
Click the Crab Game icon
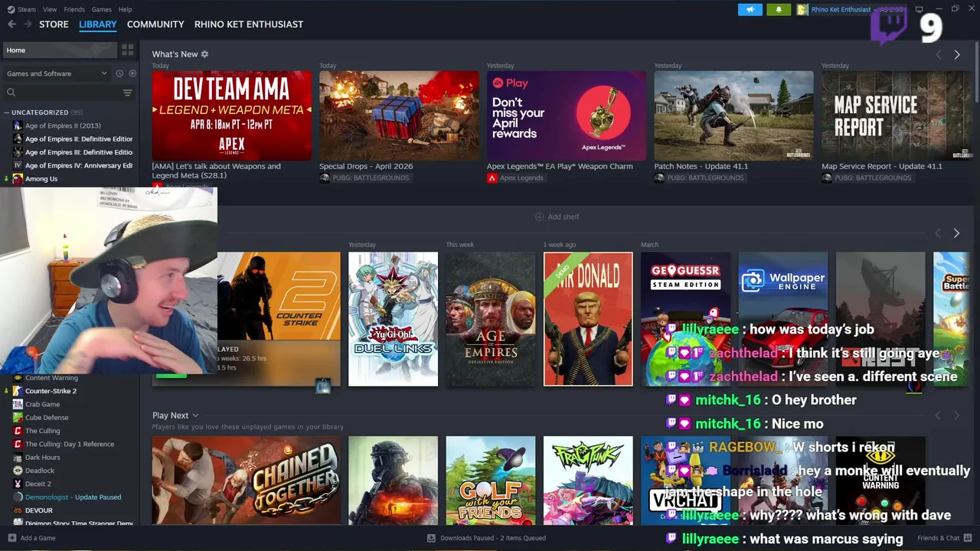[x=18, y=404]
